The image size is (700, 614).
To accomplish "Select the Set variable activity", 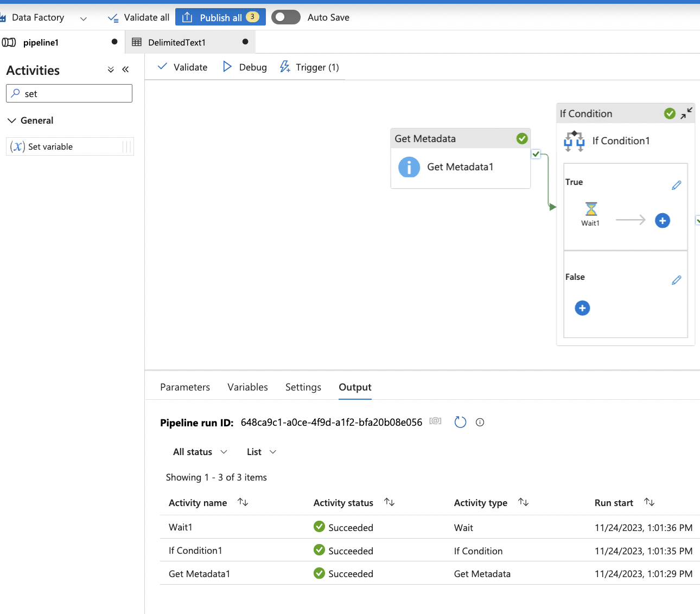I will click(x=70, y=146).
